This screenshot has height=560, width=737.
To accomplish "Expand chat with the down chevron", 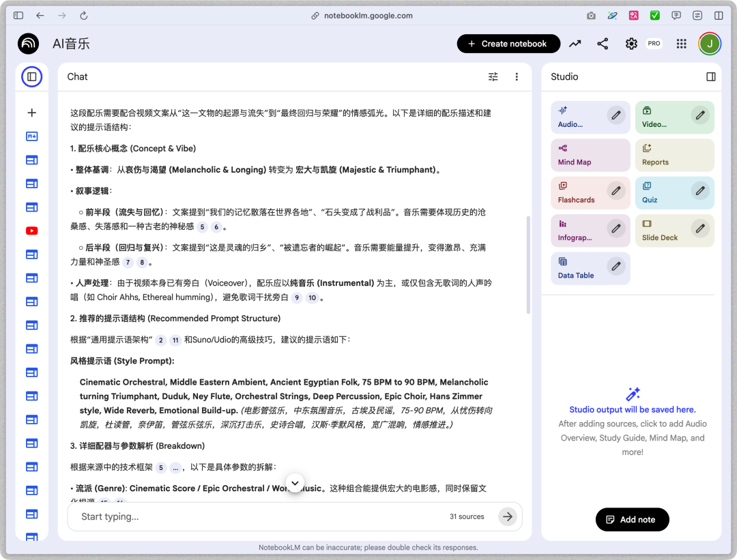I will click(295, 483).
